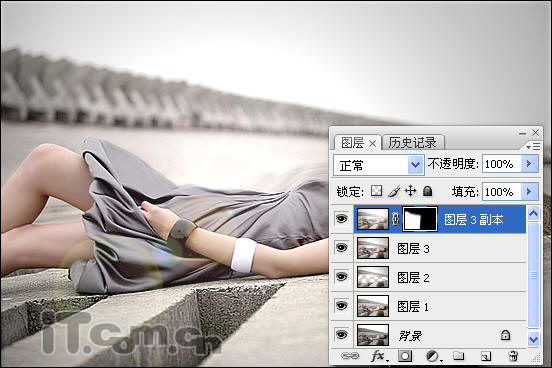552x368 pixels.
Task: Select the 图层 3 thumbnail
Action: (x=373, y=248)
